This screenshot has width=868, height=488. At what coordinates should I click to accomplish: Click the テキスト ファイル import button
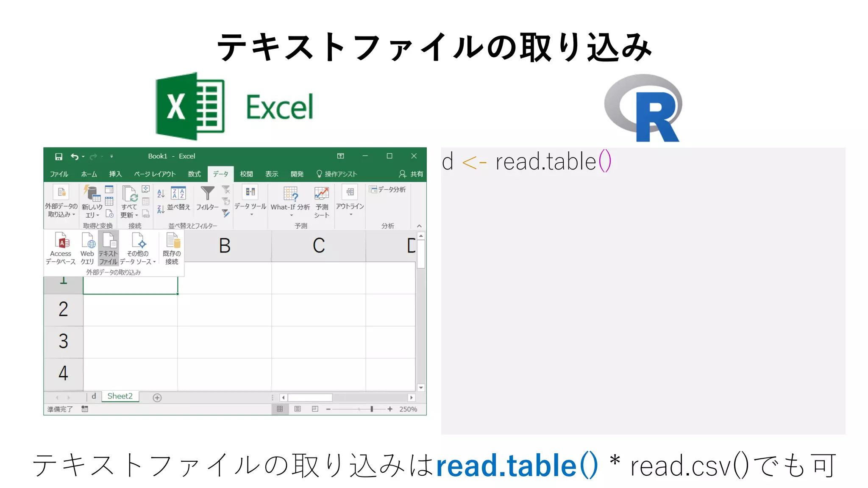click(108, 249)
